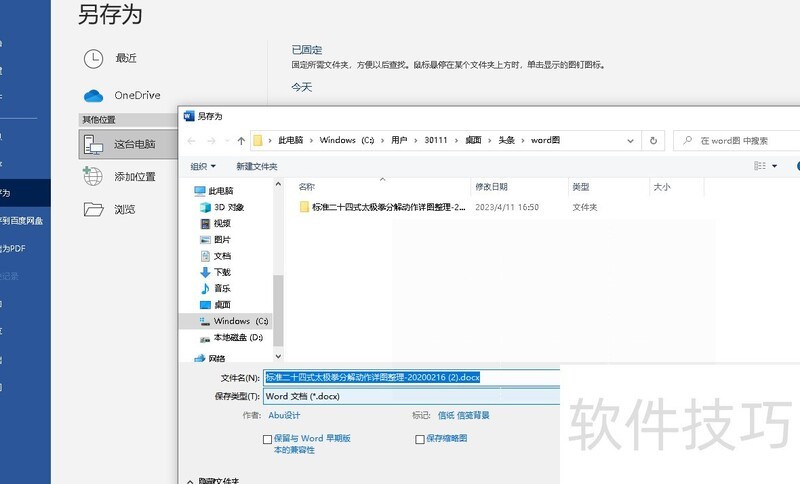The height and width of the screenshot is (484, 800).
Task: Click the 新建文件夹 button
Action: point(257,166)
